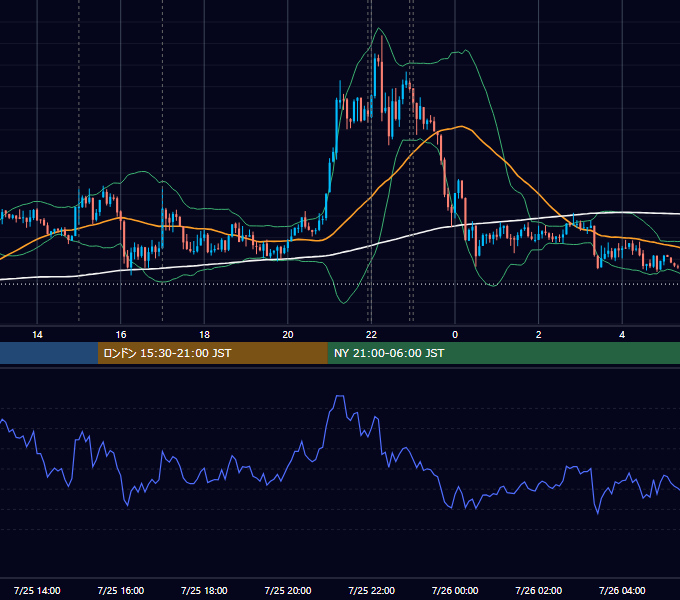Click the 18 hour axis label
Image resolution: width=680 pixels, height=600 pixels.
coord(204,335)
